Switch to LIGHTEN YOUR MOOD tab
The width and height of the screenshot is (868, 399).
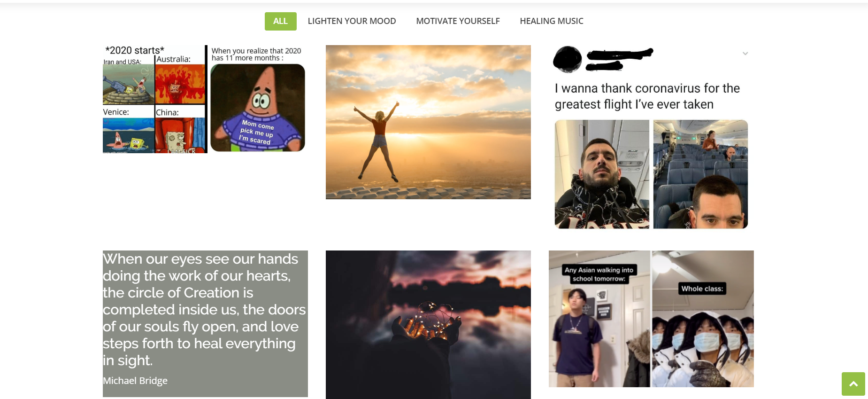coord(352,21)
